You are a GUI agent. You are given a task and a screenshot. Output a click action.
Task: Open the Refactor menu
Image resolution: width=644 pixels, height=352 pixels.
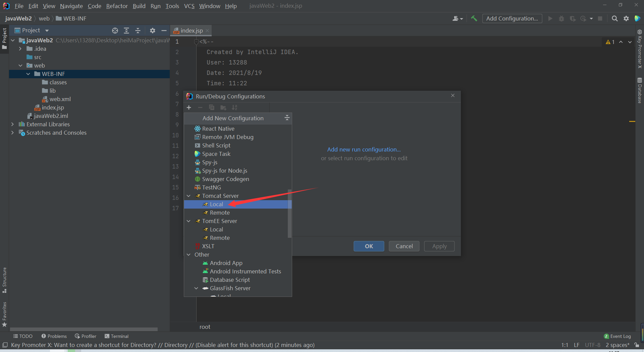point(117,6)
